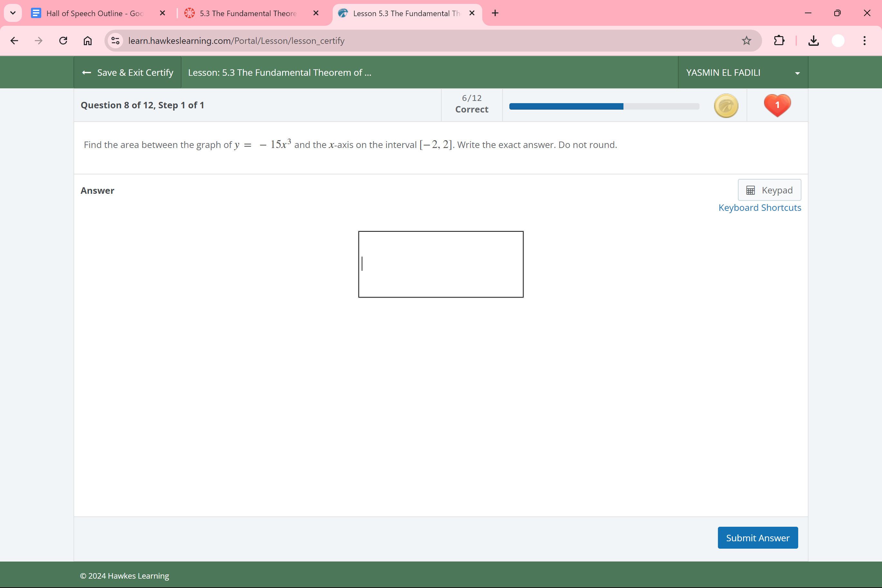Screen dimensions: 882x588
Task: Click Save & Exit Certify
Action: (128, 73)
